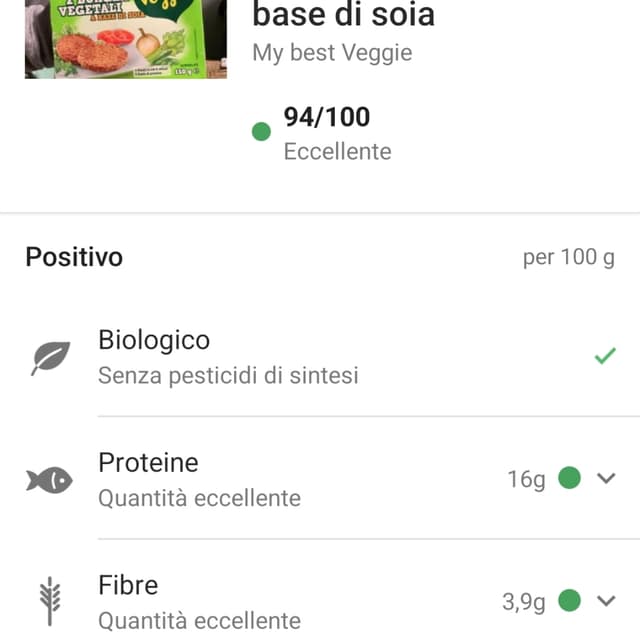Expand the Proteine details chevron
Image resolution: width=640 pixels, height=640 pixels.
[x=606, y=478]
